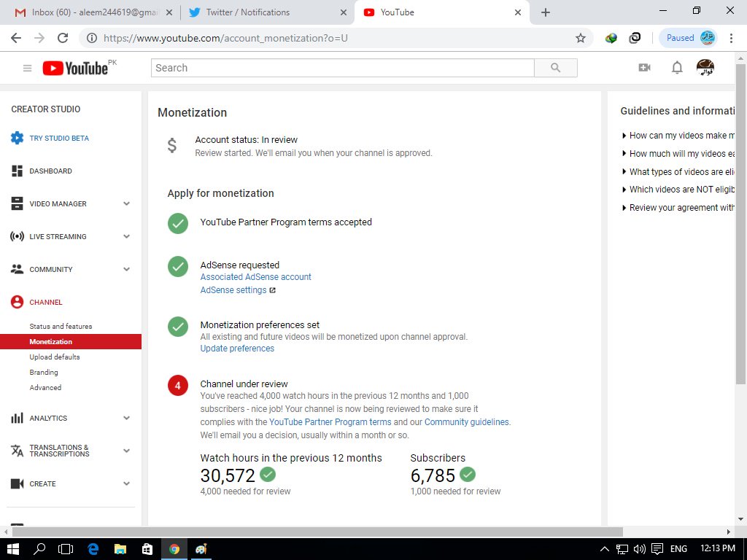Open Associated AdSense account link
The height and width of the screenshot is (560, 747).
pos(255,277)
